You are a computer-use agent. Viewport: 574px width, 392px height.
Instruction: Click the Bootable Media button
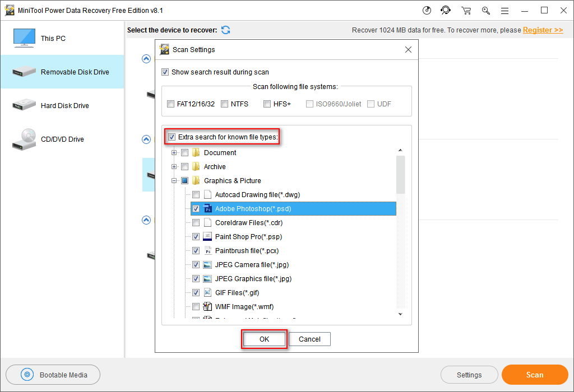53,375
